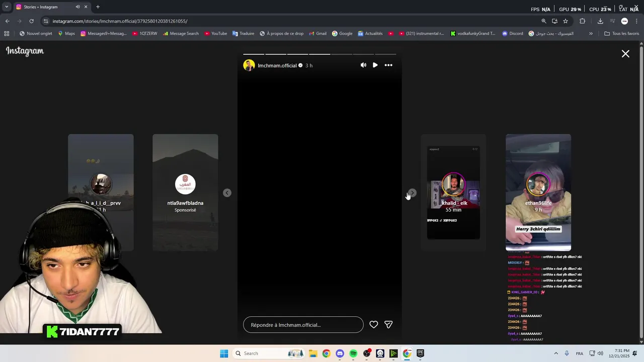Open the Maps bookmark

coord(66,34)
